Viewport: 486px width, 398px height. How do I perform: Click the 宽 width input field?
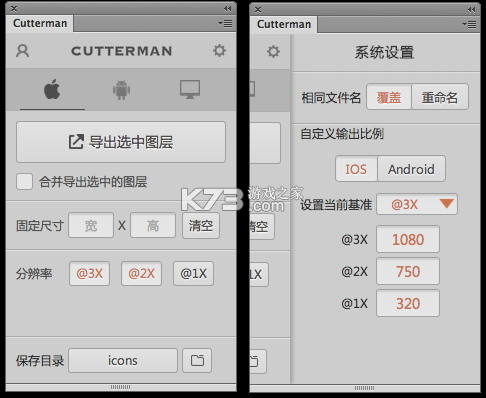[91, 225]
